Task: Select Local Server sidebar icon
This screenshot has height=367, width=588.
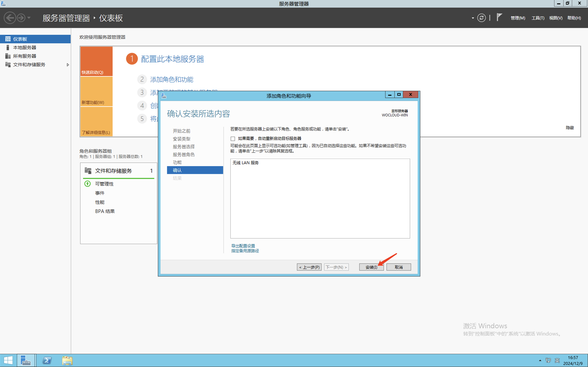Action: coord(8,48)
